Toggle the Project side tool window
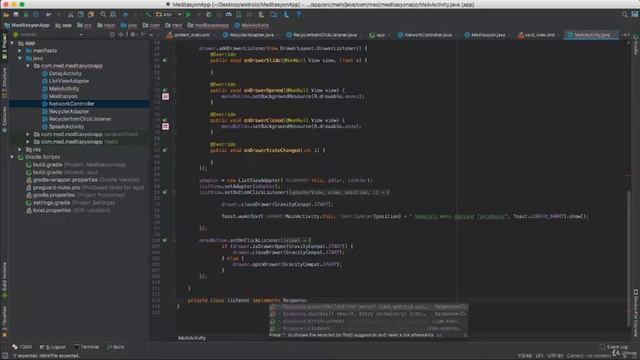Image resolution: width=640 pixels, height=360 pixels. point(4,47)
